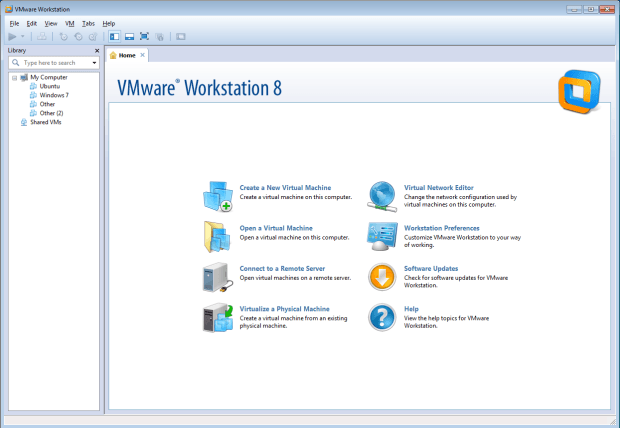
Task: Click the Workstation Preferences icon
Action: click(x=382, y=236)
